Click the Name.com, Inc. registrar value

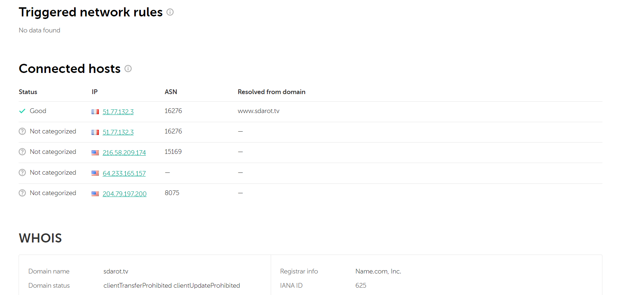378,271
